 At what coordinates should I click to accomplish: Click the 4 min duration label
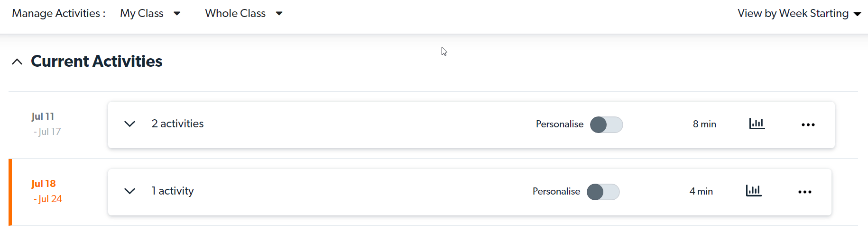pyautogui.click(x=701, y=191)
